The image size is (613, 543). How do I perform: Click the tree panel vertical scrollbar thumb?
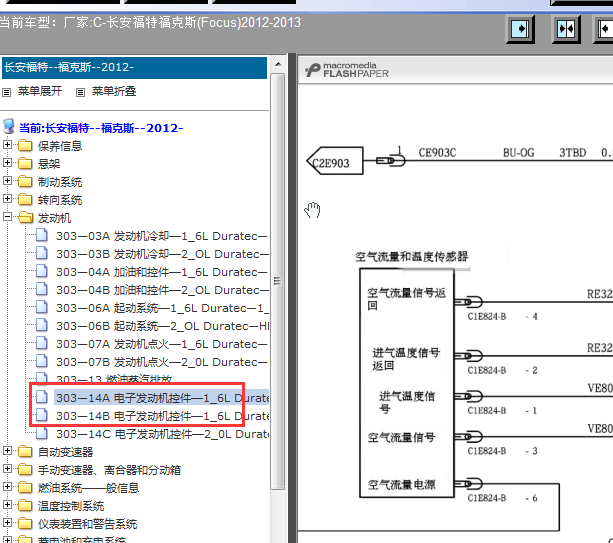278,281
